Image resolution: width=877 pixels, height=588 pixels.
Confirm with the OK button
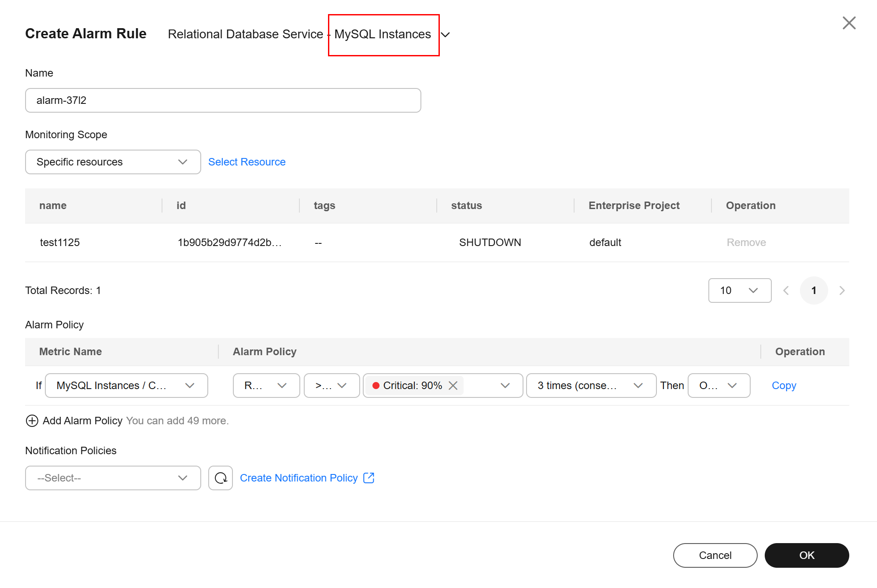click(807, 555)
